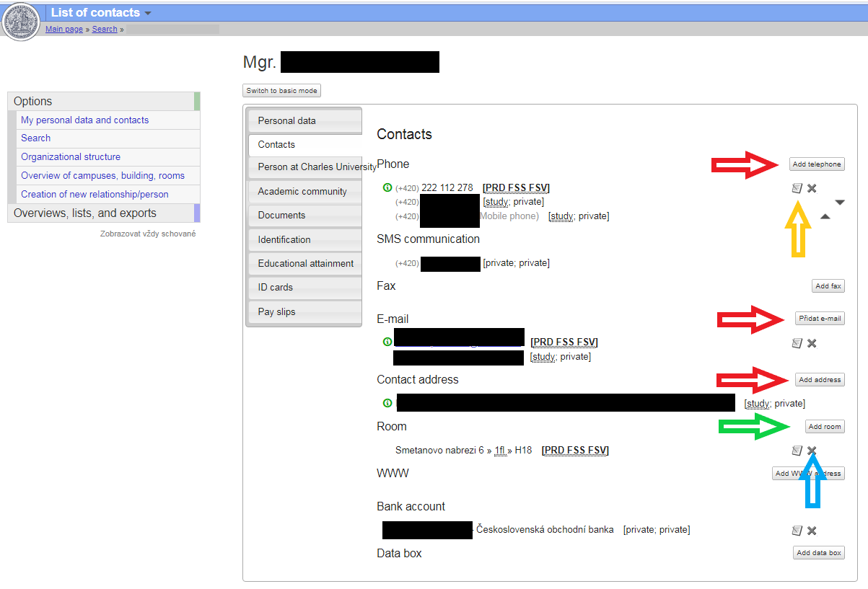The width and height of the screenshot is (868, 589).
Task: Click the Mobile phone label text
Action: point(509,216)
